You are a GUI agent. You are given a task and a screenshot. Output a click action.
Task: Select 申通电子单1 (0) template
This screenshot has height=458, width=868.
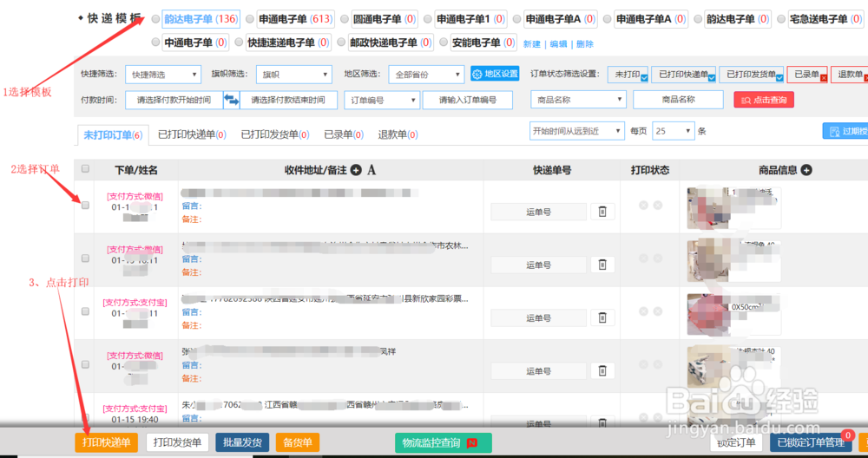tap(427, 19)
